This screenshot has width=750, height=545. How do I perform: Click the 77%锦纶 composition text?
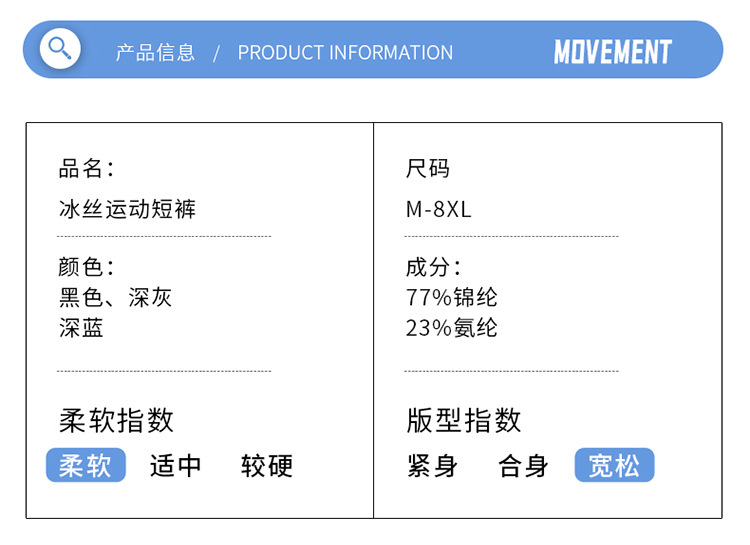click(x=451, y=297)
